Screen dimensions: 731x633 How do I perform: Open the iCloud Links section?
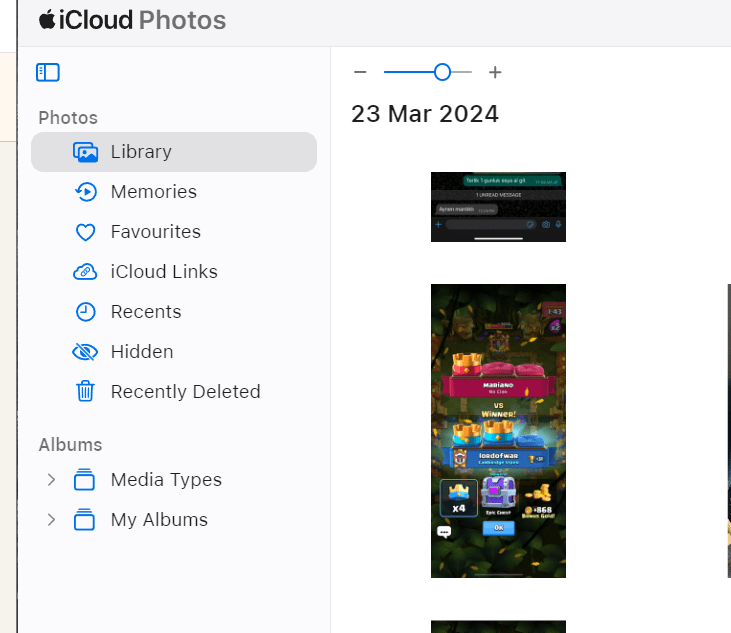[x=174, y=272]
